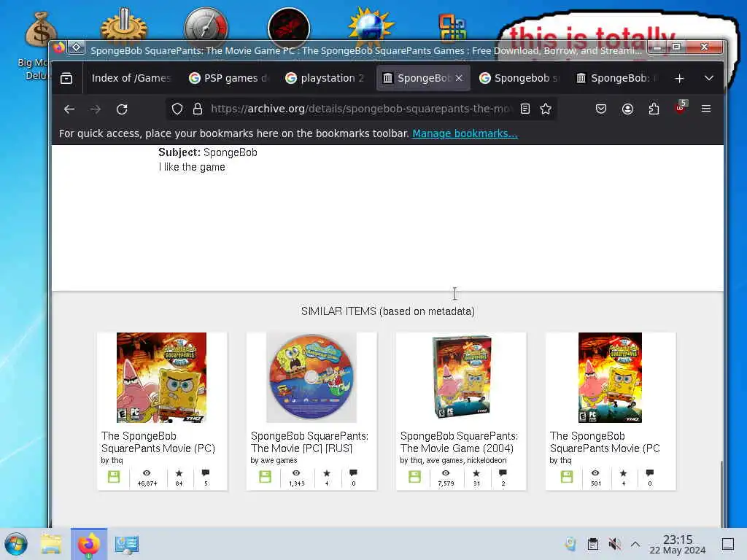Click the forward navigation arrow
The width and height of the screenshot is (747, 560).
(96, 109)
